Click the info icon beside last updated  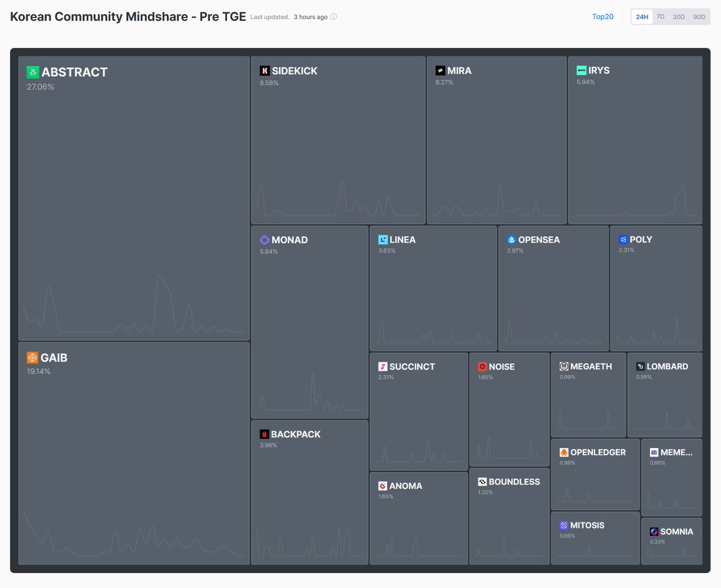tap(333, 17)
